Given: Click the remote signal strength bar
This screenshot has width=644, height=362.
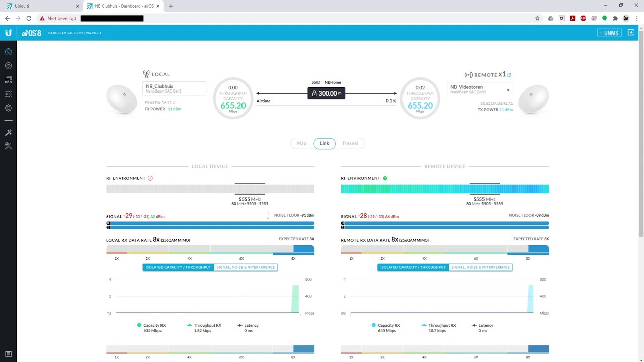Looking at the screenshot, I should (445, 225).
